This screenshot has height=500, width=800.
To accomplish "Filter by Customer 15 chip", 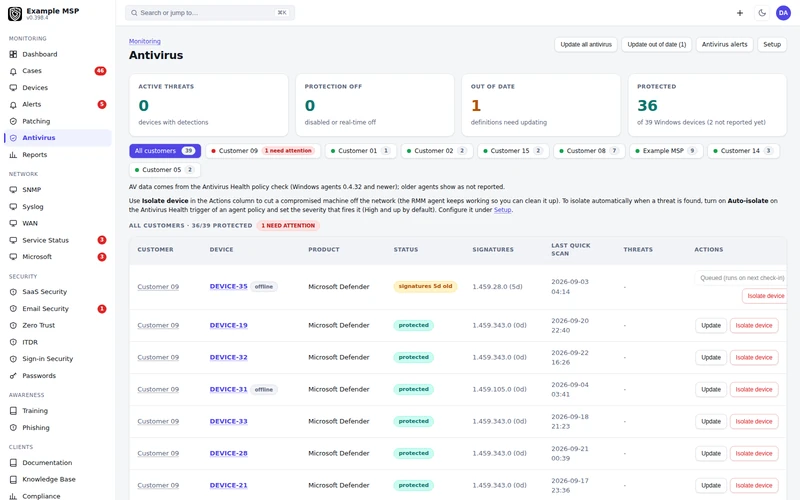I will pyautogui.click(x=513, y=151).
